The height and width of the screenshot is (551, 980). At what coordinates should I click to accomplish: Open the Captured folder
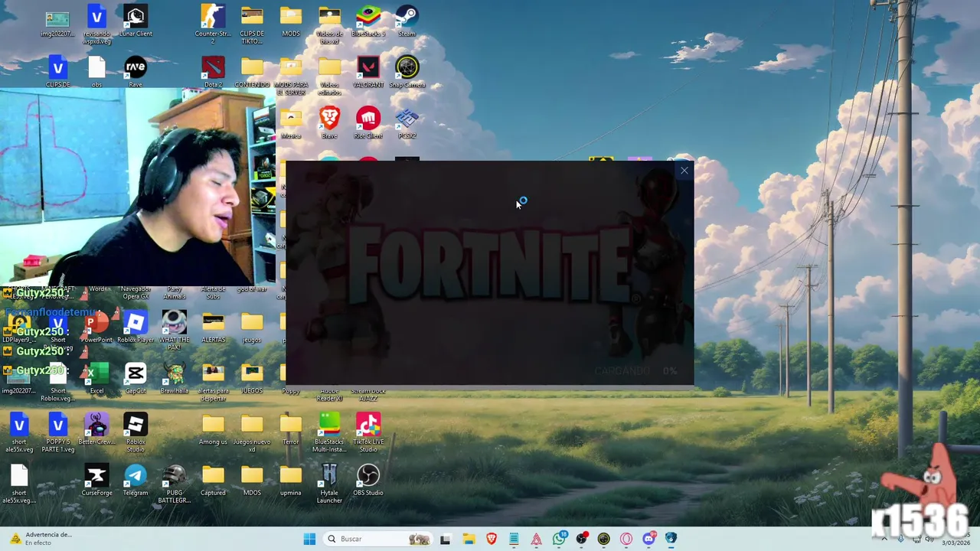[x=213, y=481]
